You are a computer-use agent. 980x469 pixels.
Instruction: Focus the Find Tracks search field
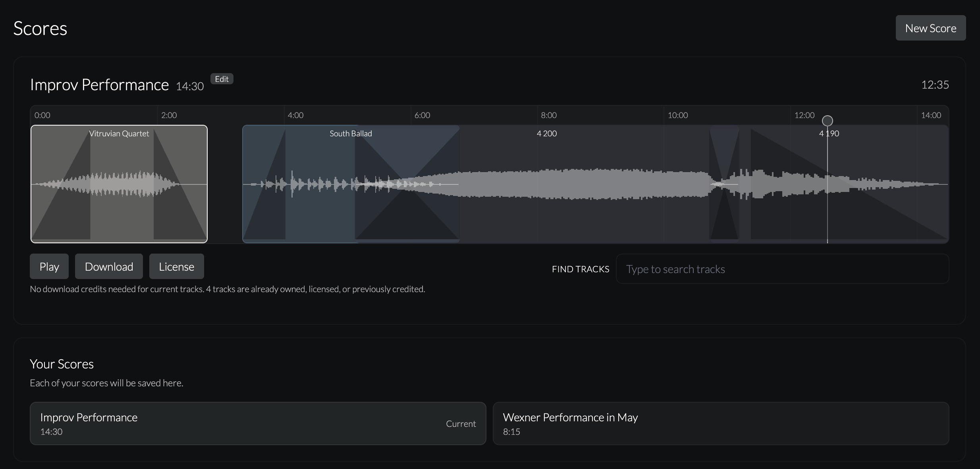pyautogui.click(x=782, y=269)
